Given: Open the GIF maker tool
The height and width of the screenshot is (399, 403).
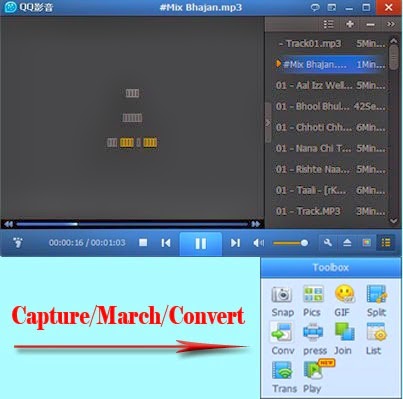Looking at the screenshot, I should (x=344, y=301).
